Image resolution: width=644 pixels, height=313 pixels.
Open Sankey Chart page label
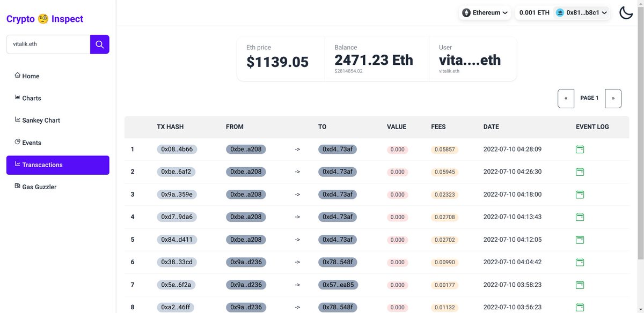(41, 121)
